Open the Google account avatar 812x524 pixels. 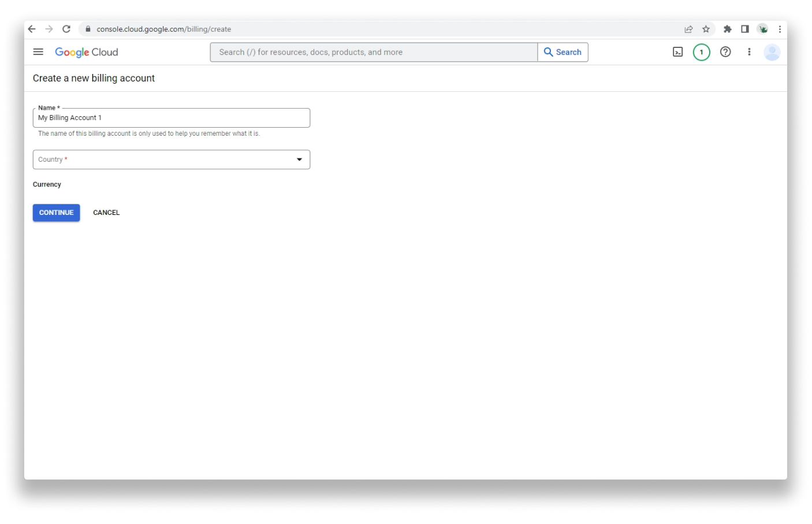772,52
